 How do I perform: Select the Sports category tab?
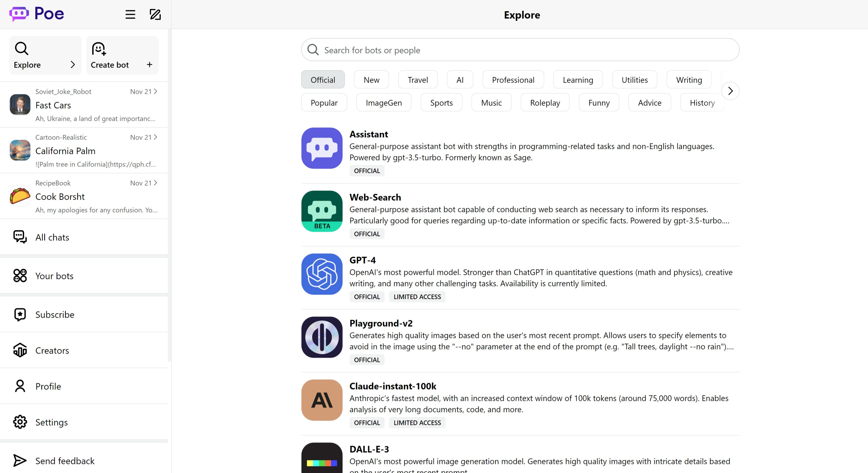pyautogui.click(x=441, y=102)
